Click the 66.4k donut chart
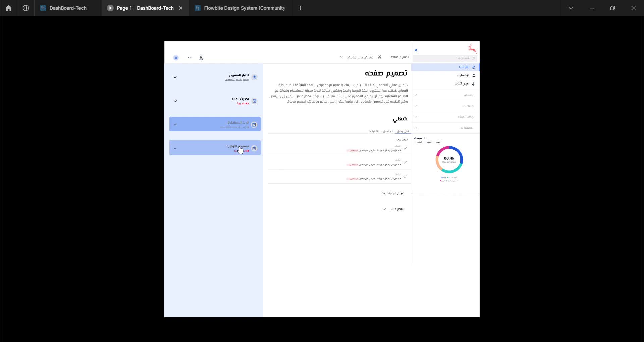This screenshot has height=342, width=644. click(x=449, y=159)
